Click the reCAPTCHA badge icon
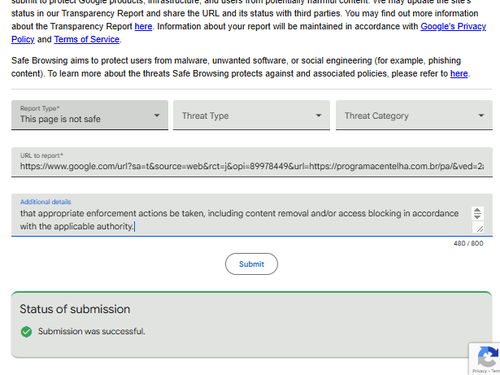 488,357
